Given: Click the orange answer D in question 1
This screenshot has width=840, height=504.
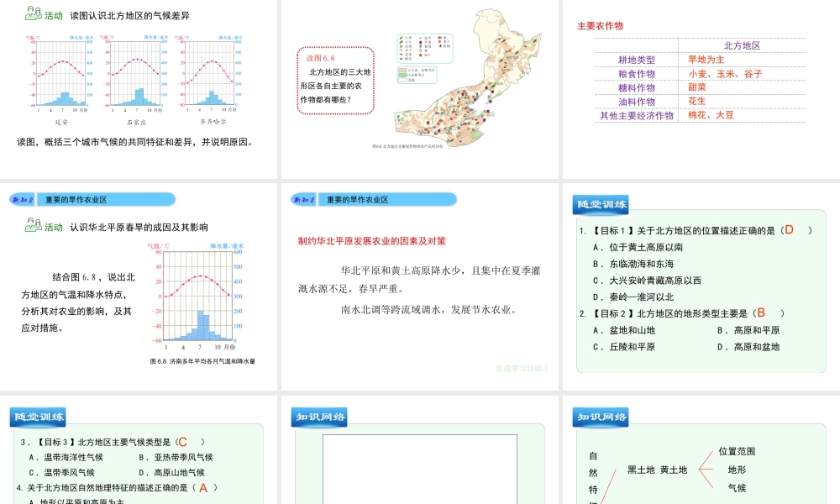Looking at the screenshot, I should pos(789,230).
